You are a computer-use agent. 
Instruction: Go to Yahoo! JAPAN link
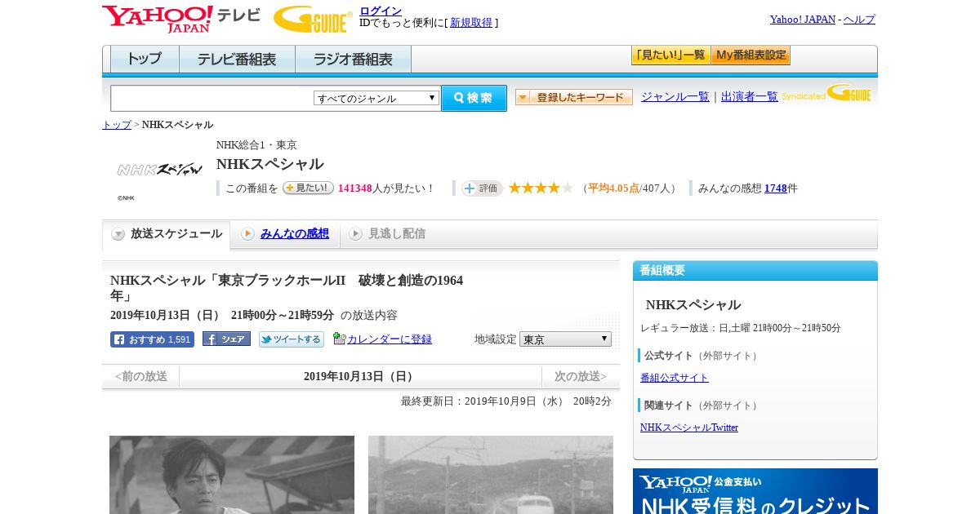click(802, 19)
